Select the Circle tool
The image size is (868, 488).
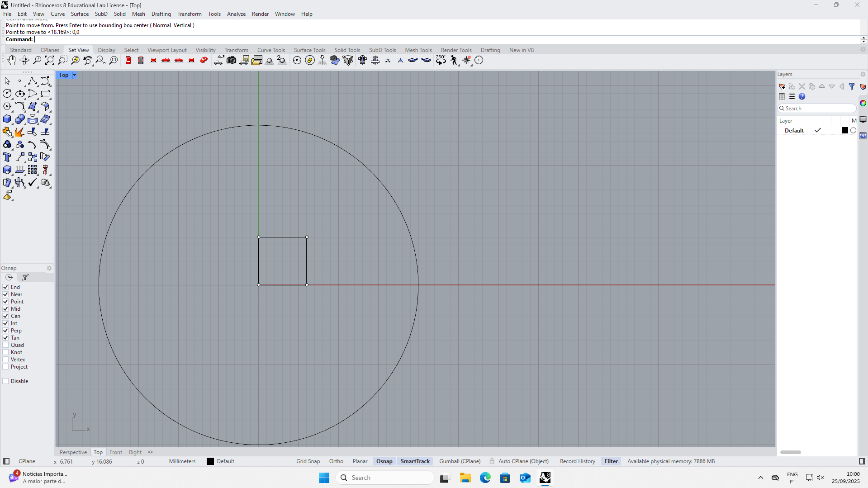coord(7,94)
